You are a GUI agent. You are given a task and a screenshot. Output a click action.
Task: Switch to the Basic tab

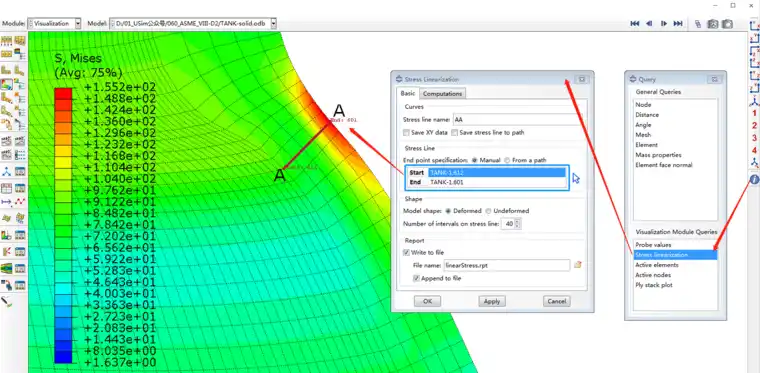click(407, 93)
